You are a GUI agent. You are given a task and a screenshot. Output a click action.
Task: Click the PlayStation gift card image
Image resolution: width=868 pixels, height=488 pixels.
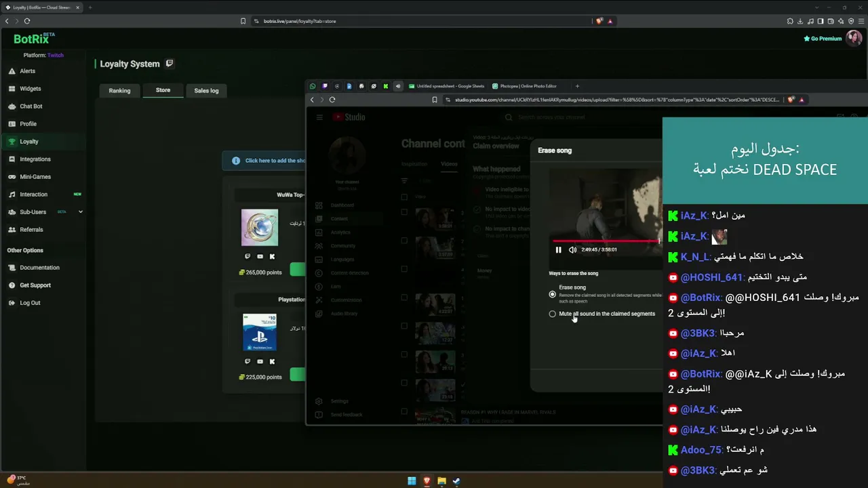coord(260,332)
